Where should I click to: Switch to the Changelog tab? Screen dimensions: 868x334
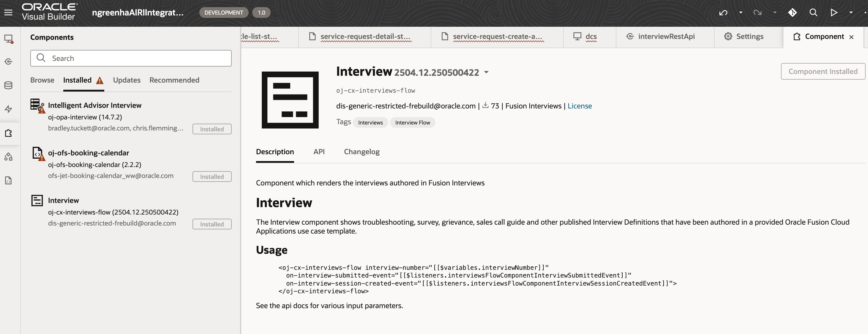pos(362,152)
